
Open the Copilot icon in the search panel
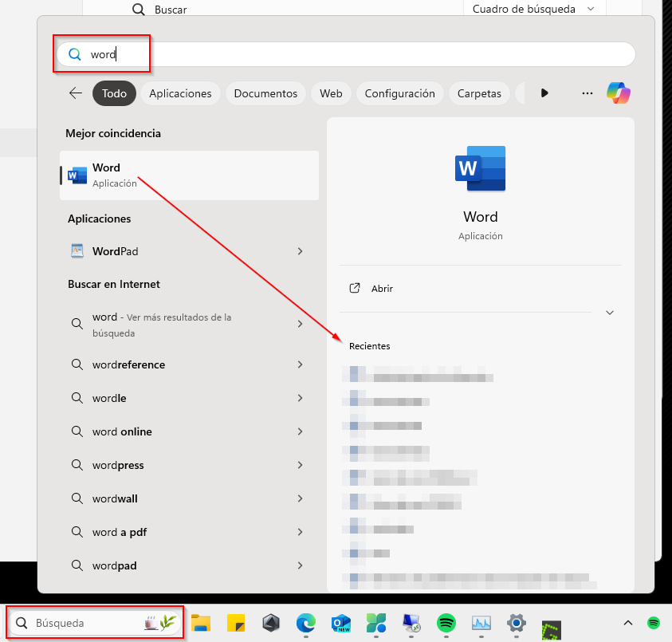point(619,93)
